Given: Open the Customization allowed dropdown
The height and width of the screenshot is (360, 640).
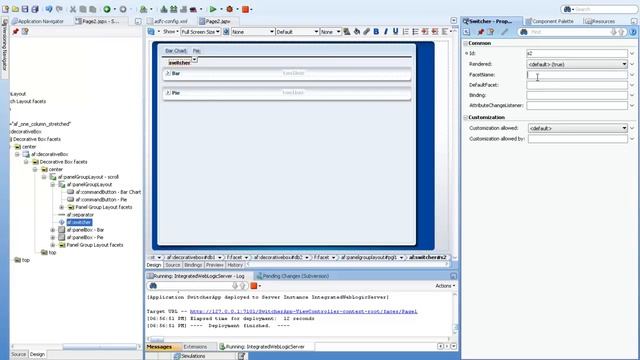Looking at the screenshot, I should [x=578, y=128].
